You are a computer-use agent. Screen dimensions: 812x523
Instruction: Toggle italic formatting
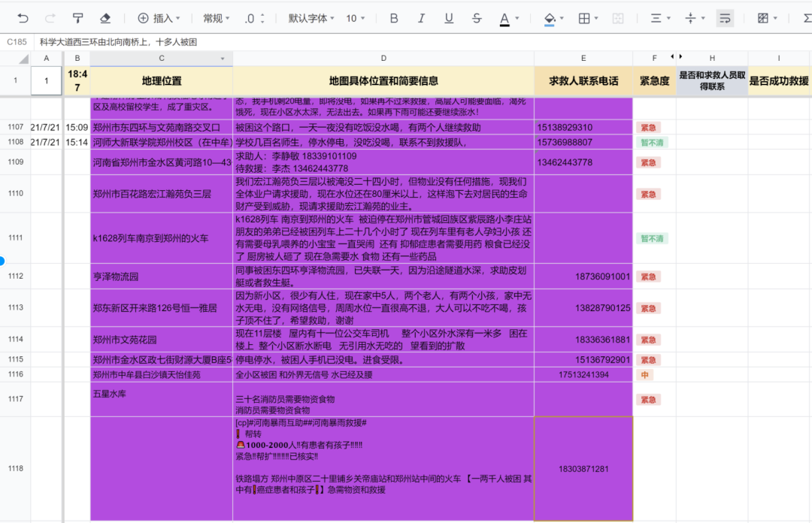coord(422,19)
